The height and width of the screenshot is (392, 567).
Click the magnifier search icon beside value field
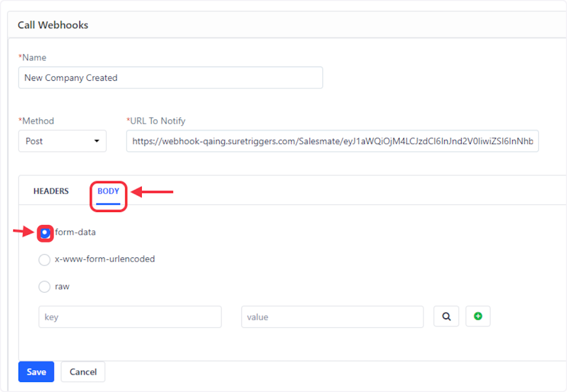coord(446,317)
